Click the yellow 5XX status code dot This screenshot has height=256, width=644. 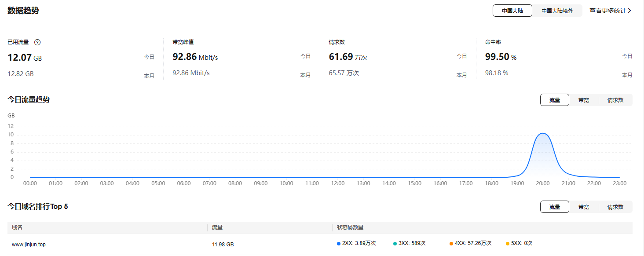pos(508,244)
